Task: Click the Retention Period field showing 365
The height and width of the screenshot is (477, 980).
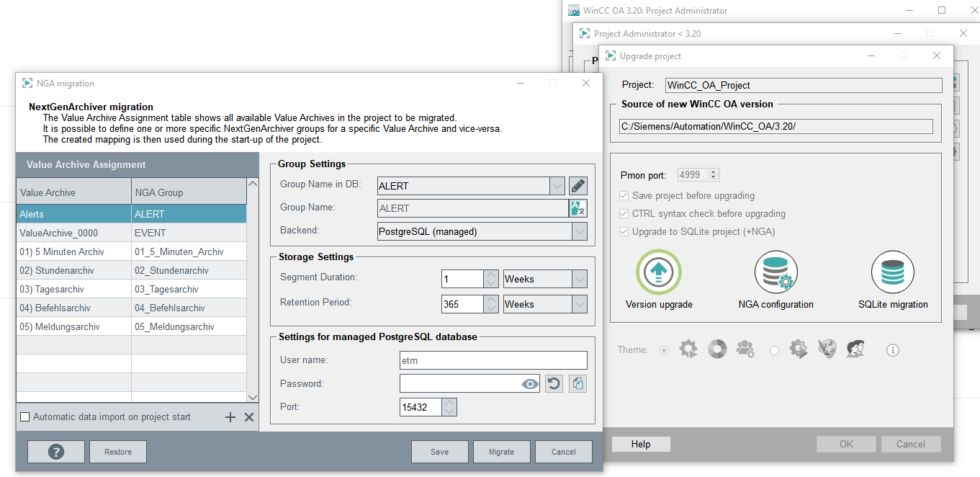Action: [x=462, y=304]
